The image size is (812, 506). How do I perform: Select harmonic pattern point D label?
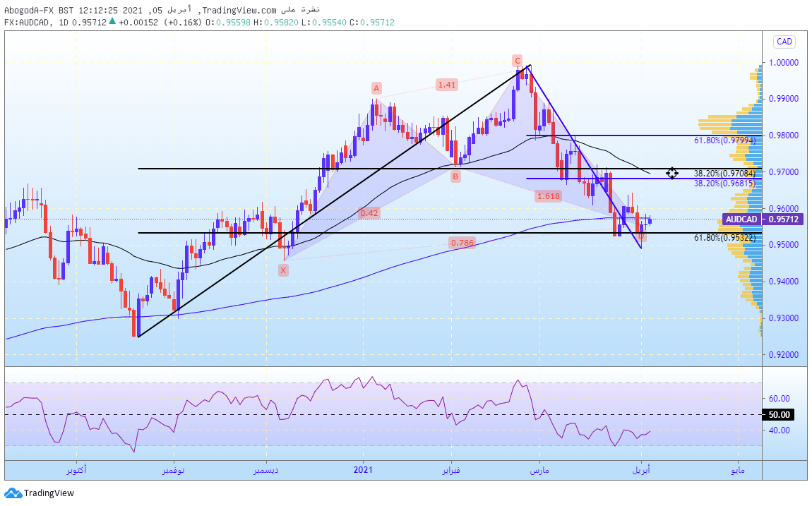[641, 236]
